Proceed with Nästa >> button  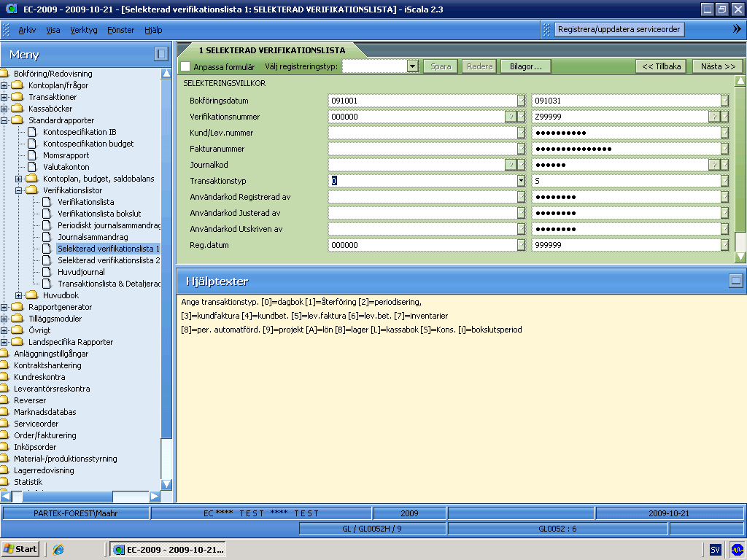[718, 66]
